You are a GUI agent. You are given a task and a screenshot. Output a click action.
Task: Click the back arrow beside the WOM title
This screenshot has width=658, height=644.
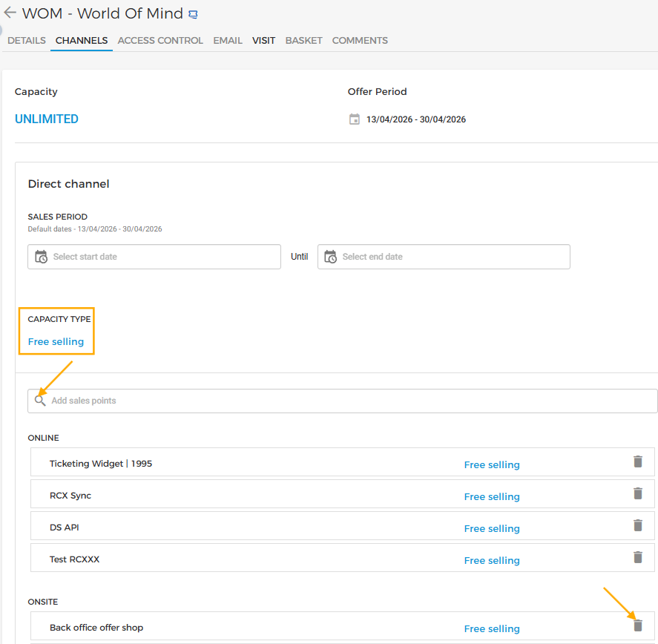pos(10,13)
